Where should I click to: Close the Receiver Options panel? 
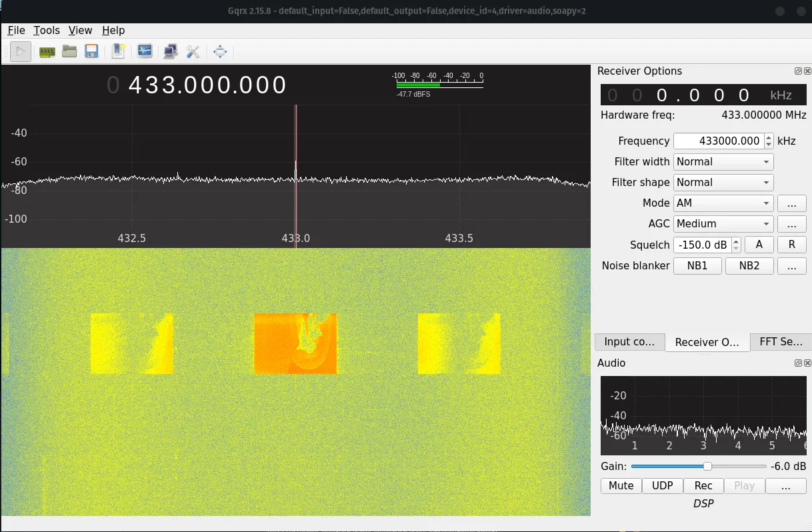click(x=807, y=71)
